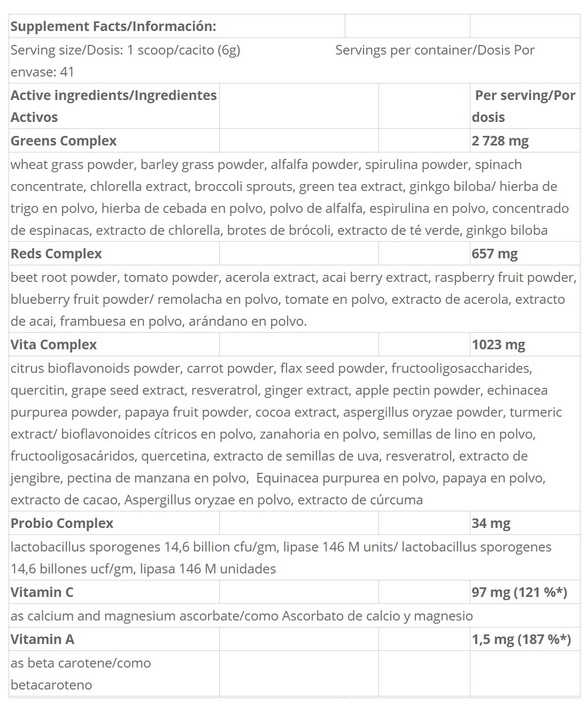Image resolution: width=588 pixels, height=705 pixels.
Task: Click the 1023 mg value cell
Action: pos(524,344)
